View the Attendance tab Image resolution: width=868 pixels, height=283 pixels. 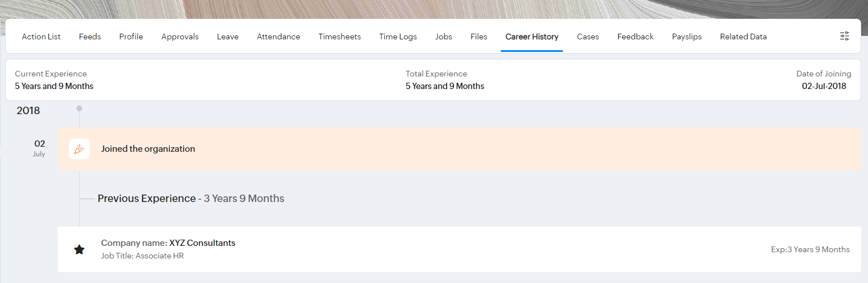[278, 37]
